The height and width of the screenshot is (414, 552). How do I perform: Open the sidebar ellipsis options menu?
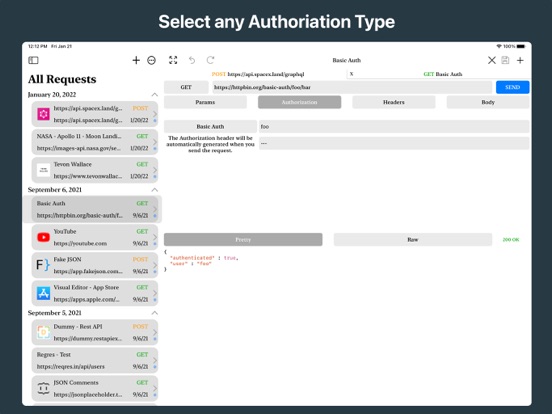click(151, 60)
